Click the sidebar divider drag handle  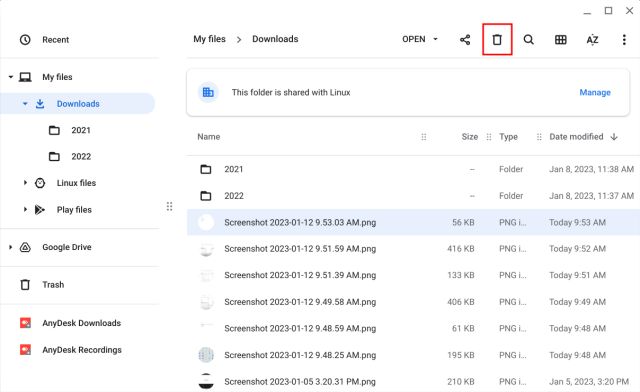169,206
